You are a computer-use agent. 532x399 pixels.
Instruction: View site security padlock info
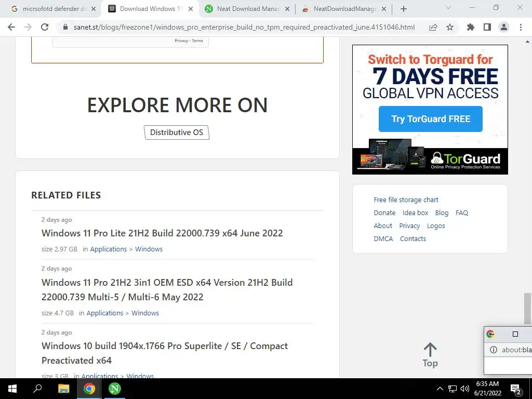tap(65, 27)
